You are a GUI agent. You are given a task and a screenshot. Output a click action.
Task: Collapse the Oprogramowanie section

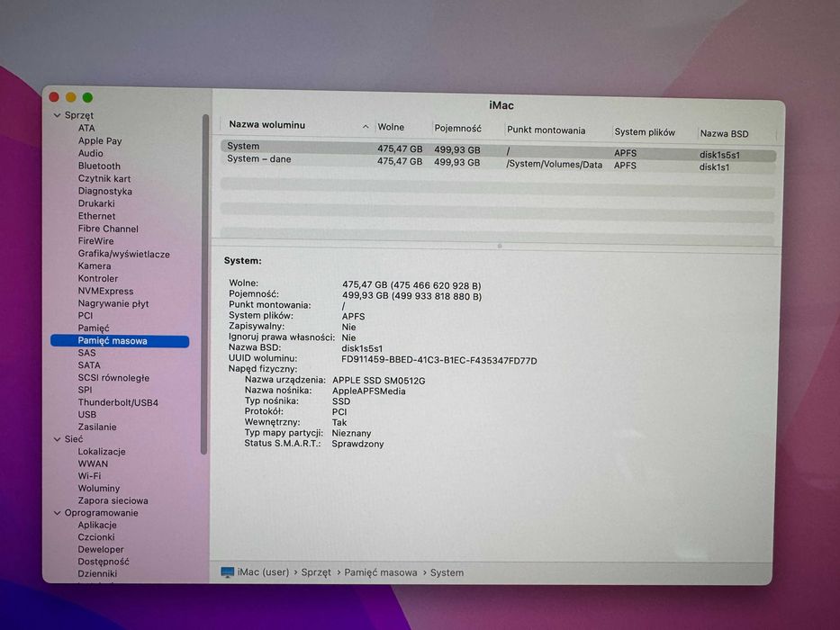point(58,513)
